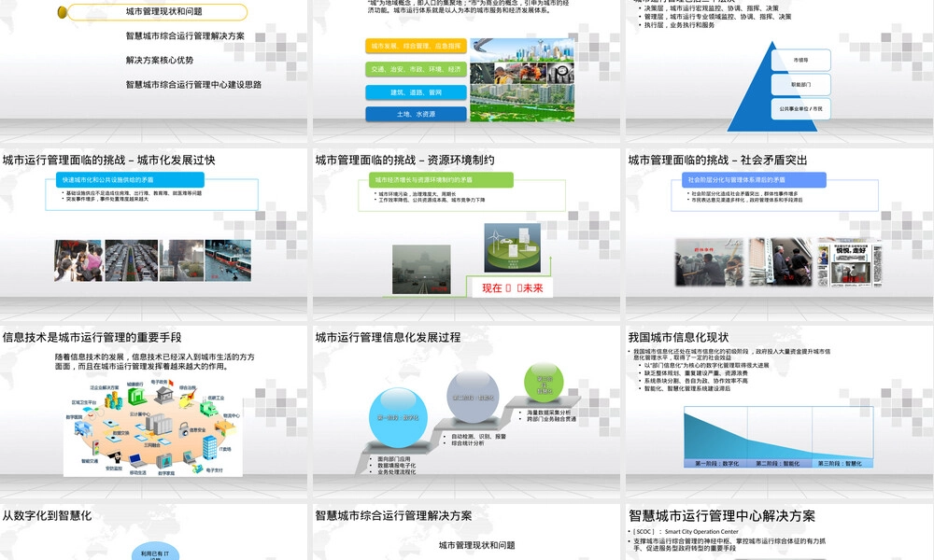This screenshot has width=934, height=560.
Task: Click the blue circle 利用已有 IT
Action: pyautogui.click(x=155, y=552)
